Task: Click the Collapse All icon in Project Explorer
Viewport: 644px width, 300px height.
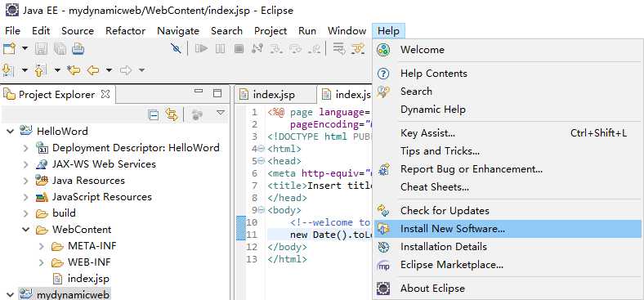Action: point(153,115)
